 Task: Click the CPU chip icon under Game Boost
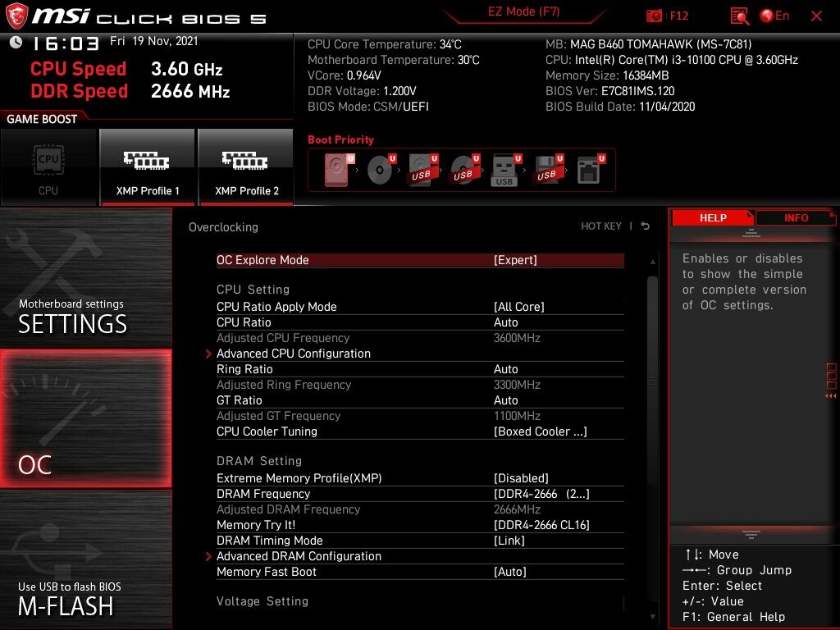pos(48,160)
